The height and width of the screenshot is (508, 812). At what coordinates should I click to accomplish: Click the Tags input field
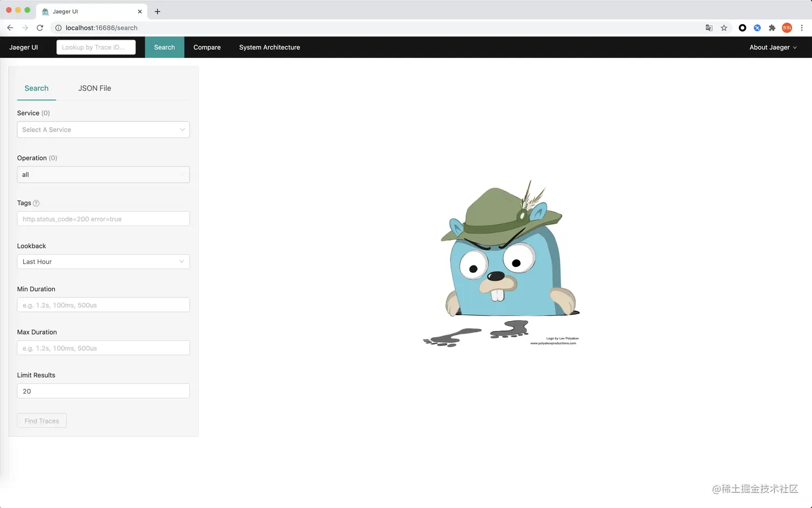pyautogui.click(x=103, y=219)
